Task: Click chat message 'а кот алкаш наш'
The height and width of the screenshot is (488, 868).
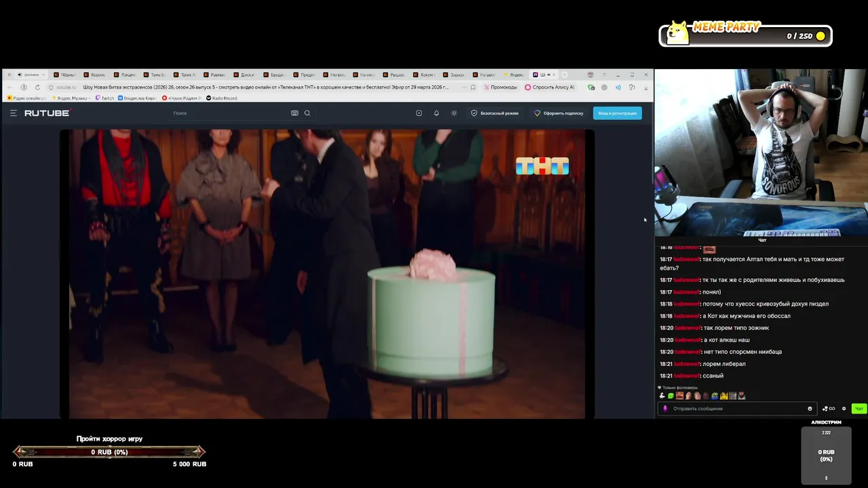Action: [x=726, y=340]
